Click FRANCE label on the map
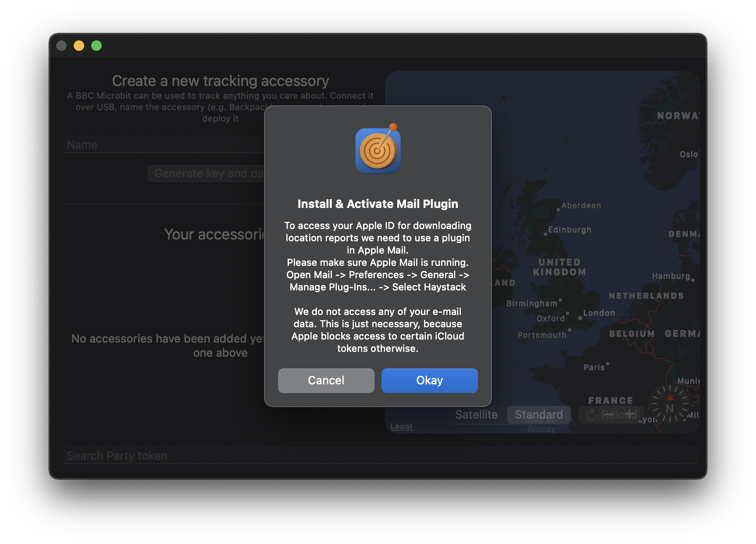The image size is (756, 544). 610,401
